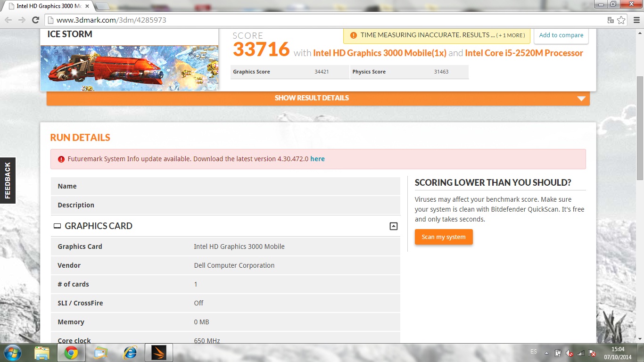Open 3DMark app from the taskbar
This screenshot has height=362, width=644.
pos(158,353)
